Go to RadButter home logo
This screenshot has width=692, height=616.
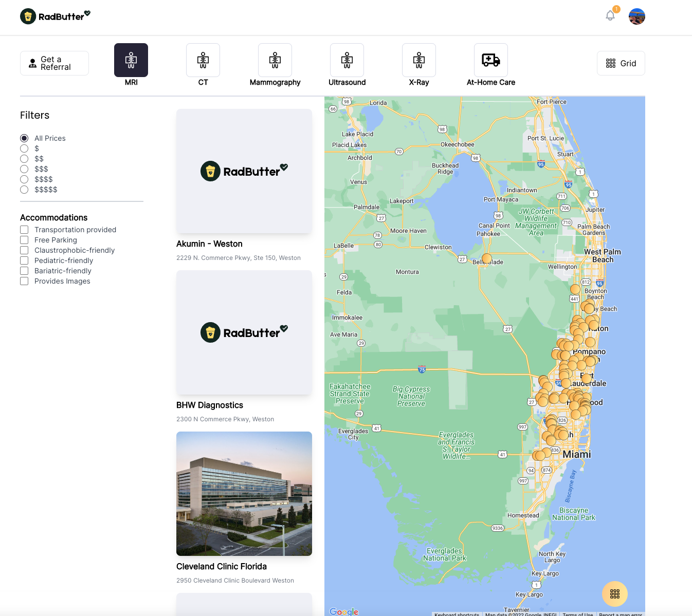pos(55,16)
